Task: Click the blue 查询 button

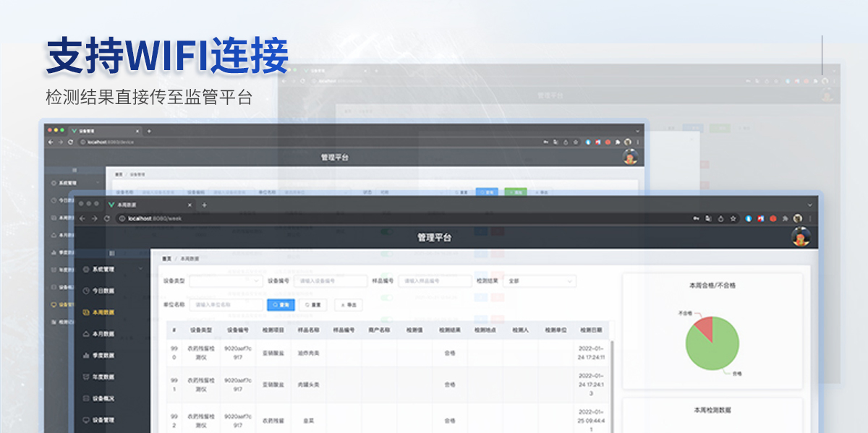Action: click(x=281, y=305)
